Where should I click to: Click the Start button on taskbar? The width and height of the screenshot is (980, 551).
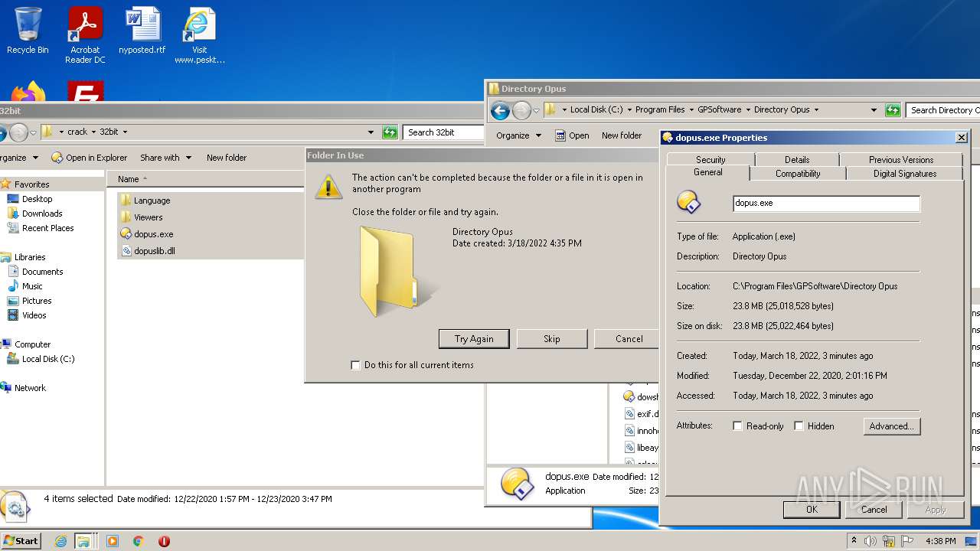coord(21,540)
